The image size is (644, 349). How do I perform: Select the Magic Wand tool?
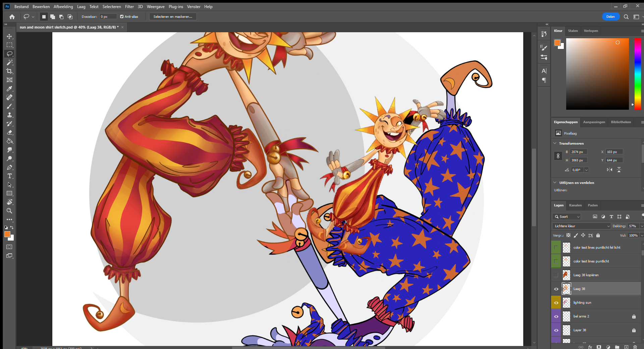tap(9, 62)
